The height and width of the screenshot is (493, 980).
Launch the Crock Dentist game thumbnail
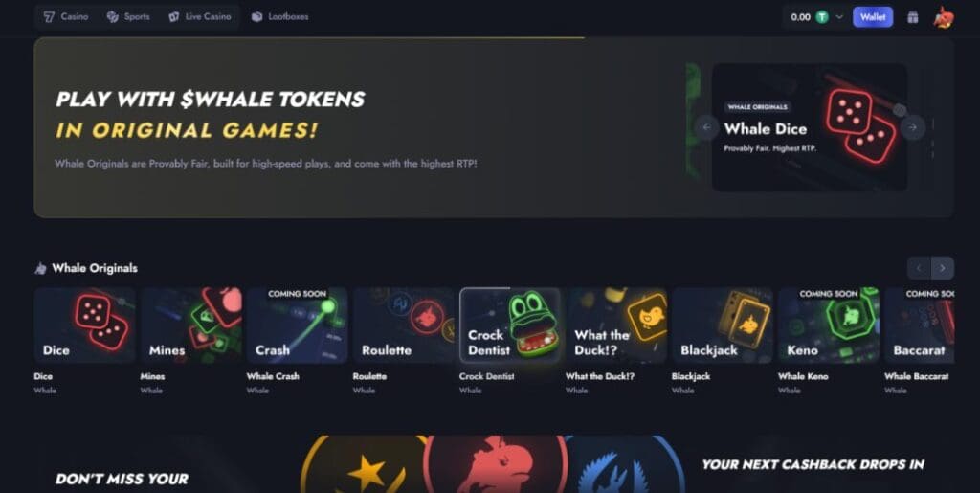[509, 325]
